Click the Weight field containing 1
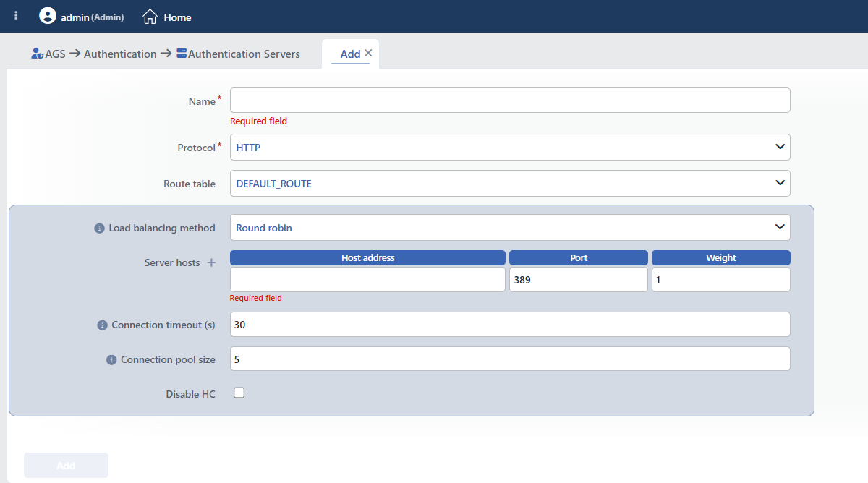This screenshot has width=868, height=483. [x=721, y=280]
